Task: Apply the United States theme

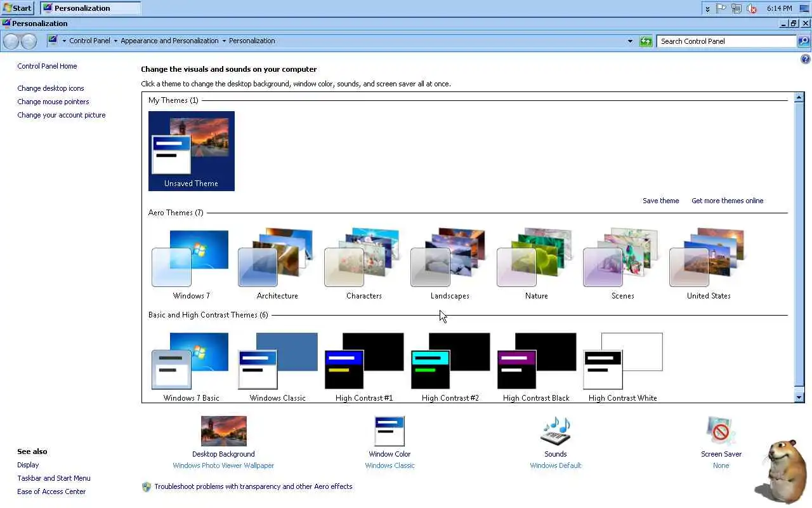Action: [709, 264]
